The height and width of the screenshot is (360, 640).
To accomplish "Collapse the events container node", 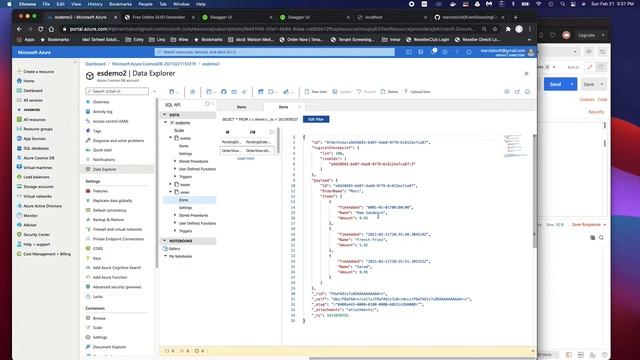I will (x=171, y=138).
